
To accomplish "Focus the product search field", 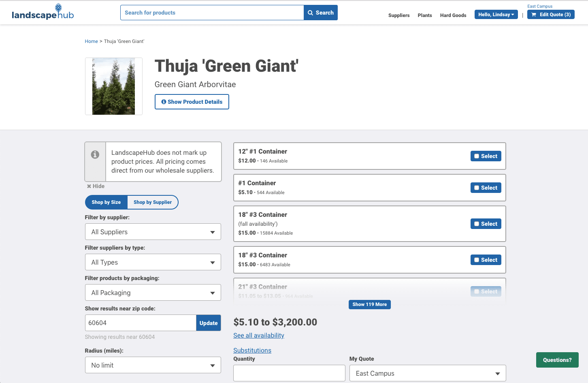I will pos(212,13).
